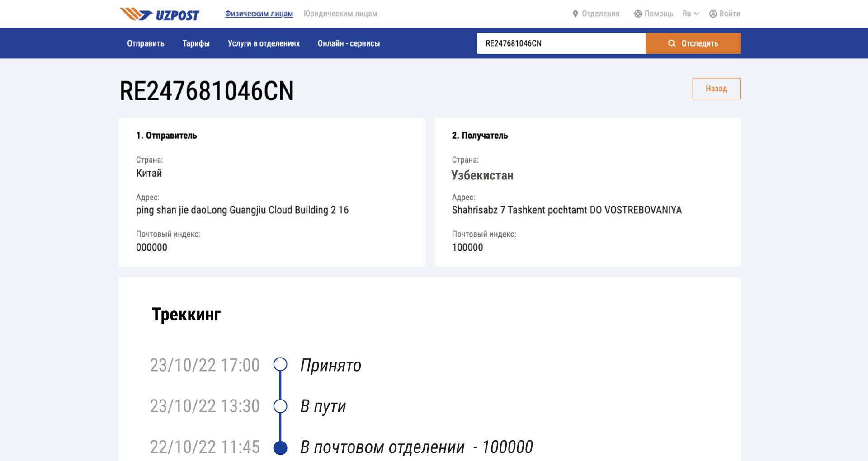Viewport: 868px width, 461px height.
Task: Click the Принято status text
Action: tap(330, 365)
